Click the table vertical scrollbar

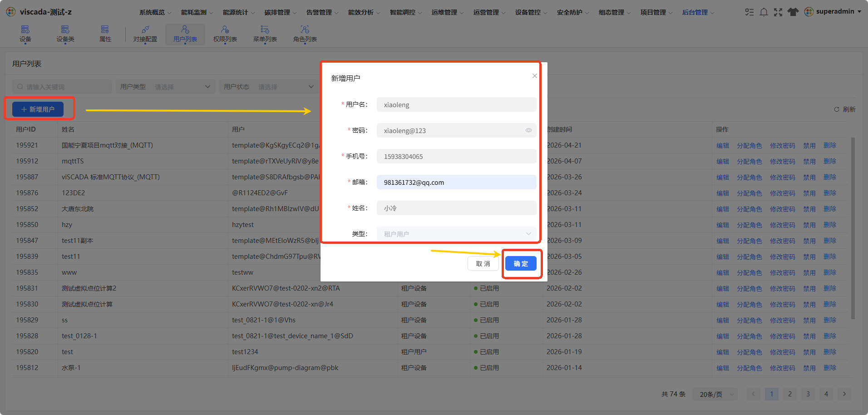[853, 228]
